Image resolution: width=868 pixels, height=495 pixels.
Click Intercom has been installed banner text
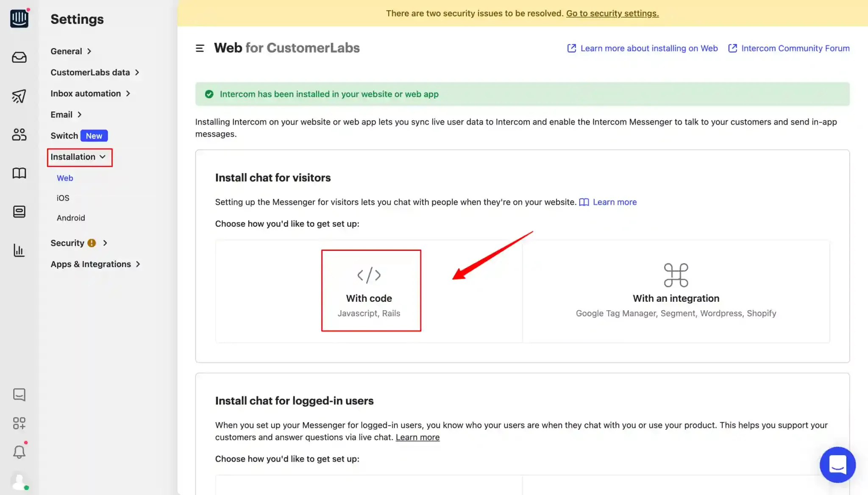coord(329,94)
